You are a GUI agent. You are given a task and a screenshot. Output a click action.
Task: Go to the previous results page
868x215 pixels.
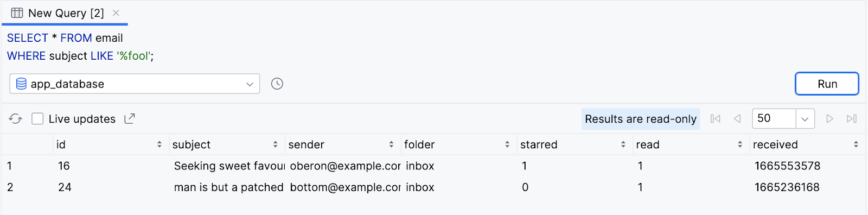737,118
